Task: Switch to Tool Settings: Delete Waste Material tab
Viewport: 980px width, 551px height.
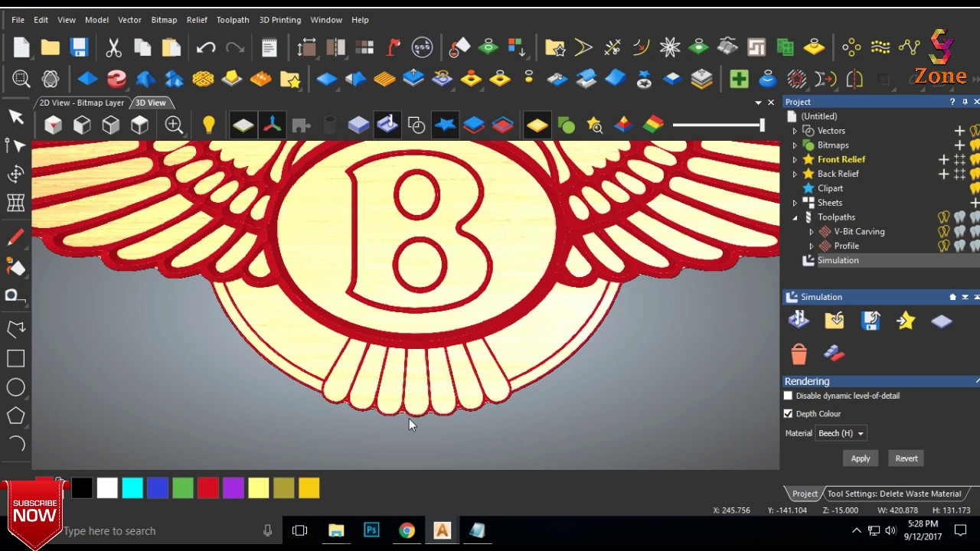Action: point(893,494)
